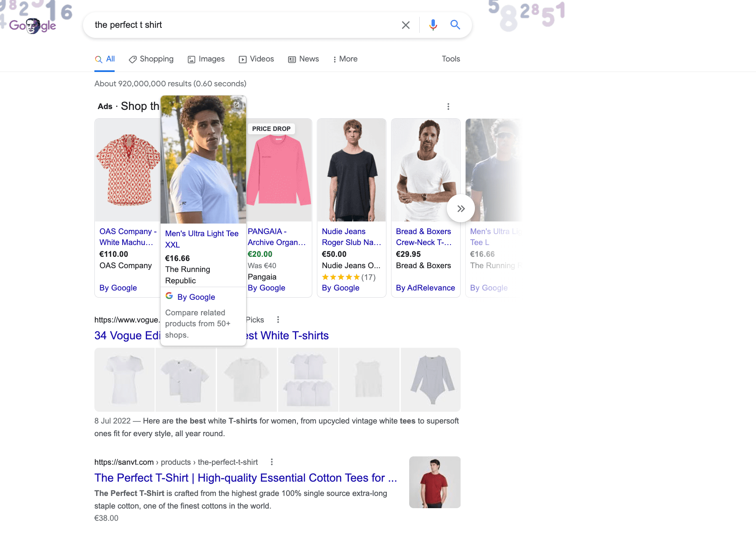Switch to the Videos tab
Screen dimensions: 756x533
tap(256, 59)
